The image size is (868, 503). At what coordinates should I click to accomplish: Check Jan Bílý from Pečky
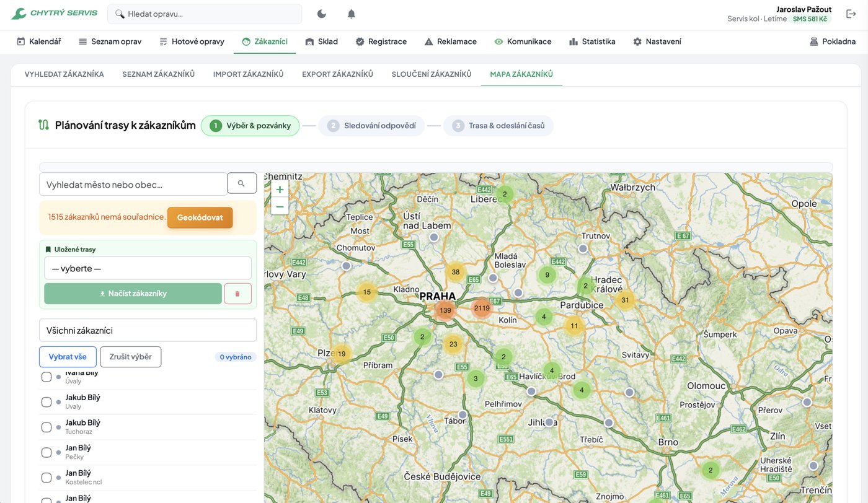(46, 452)
